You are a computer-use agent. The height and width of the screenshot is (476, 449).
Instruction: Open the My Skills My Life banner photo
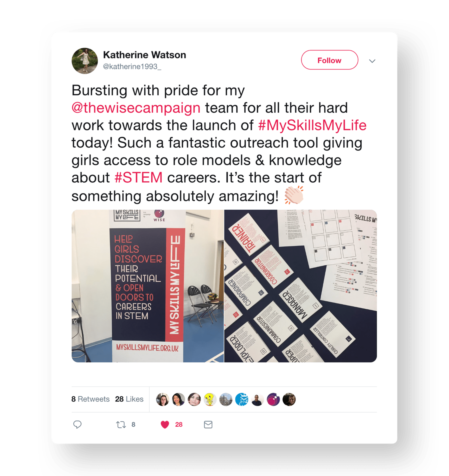click(x=147, y=286)
